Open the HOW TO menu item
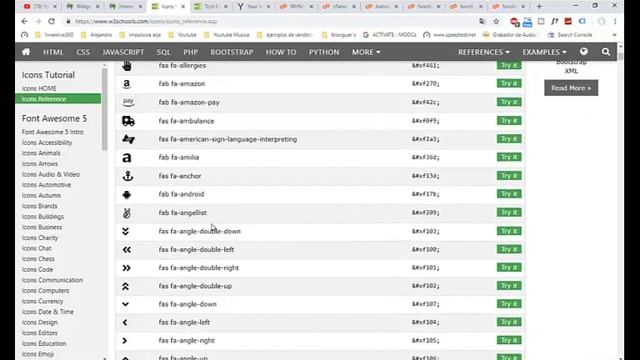Screen dimensions: 640x360 point(281,52)
